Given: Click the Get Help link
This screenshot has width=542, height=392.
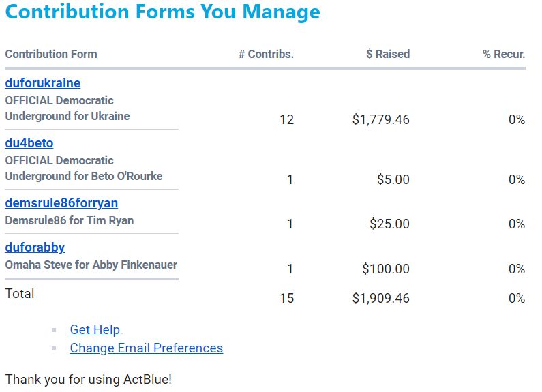Looking at the screenshot, I should [95, 330].
